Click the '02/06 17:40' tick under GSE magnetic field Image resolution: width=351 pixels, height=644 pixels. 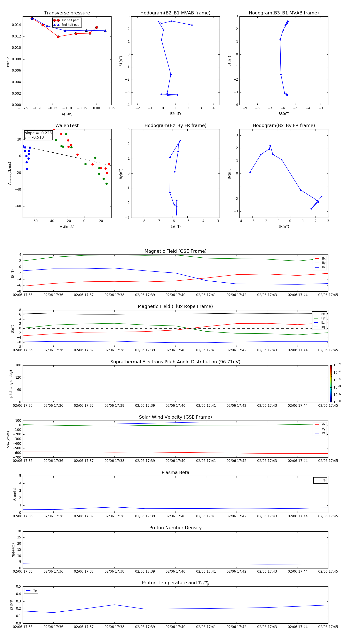tap(175, 295)
